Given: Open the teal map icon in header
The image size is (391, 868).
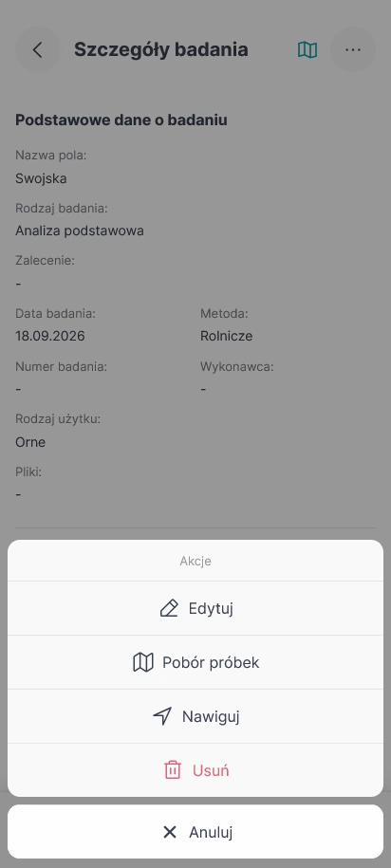Looking at the screenshot, I should [307, 50].
